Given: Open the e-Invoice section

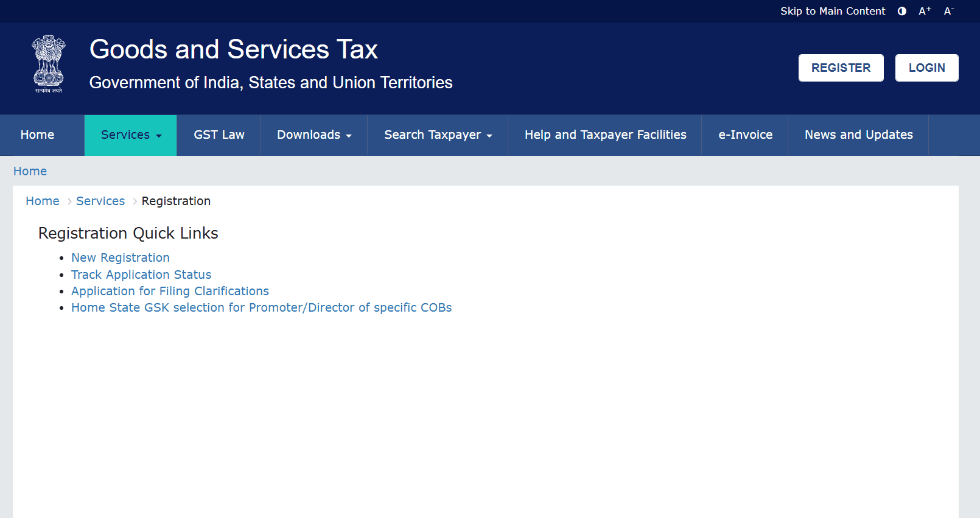Looking at the screenshot, I should click(x=744, y=135).
